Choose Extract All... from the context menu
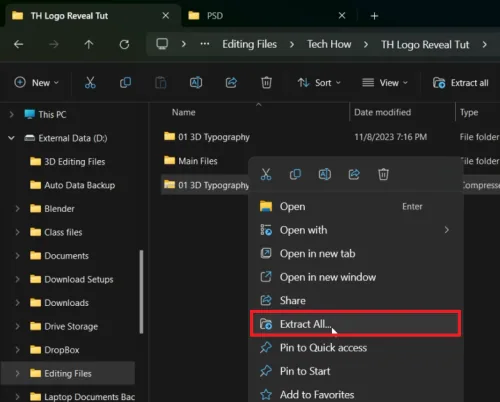Viewport: 500px width, 402px height. 355,324
